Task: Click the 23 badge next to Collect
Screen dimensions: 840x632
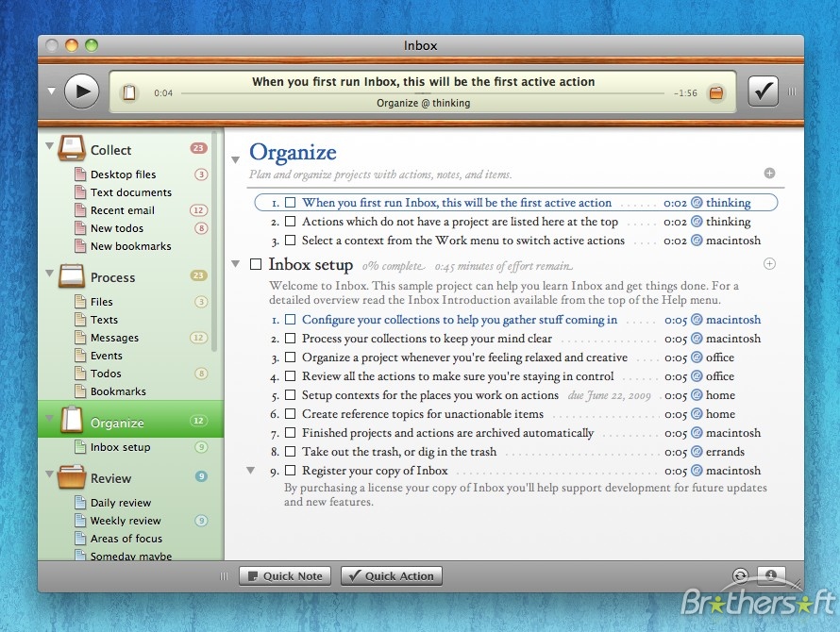Action: pyautogui.click(x=198, y=148)
